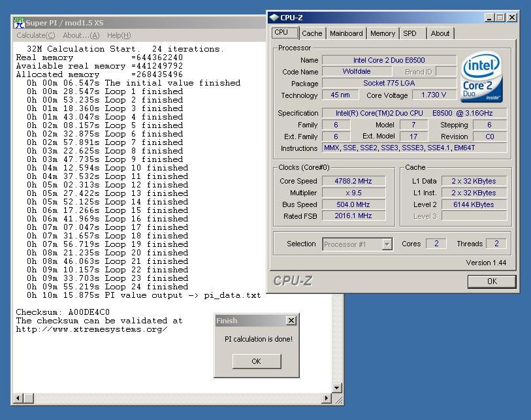
Task: Click the Loop 24 finished line
Action: click(107, 287)
